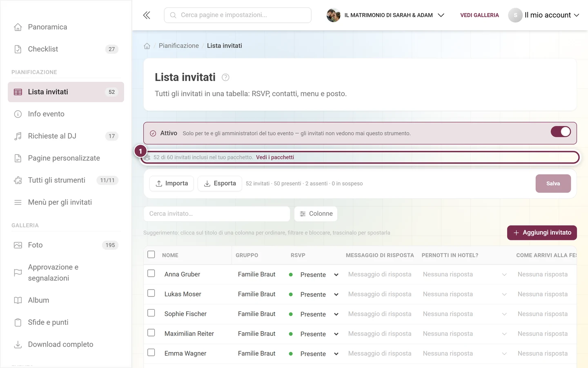Viewport: 588px width, 368px height.
Task: Click the Aggiungi invitato button
Action: point(542,233)
